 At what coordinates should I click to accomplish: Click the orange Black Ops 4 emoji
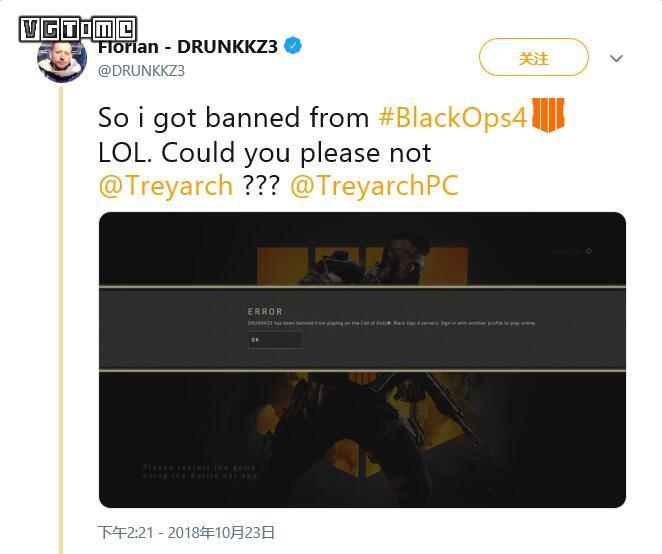coord(548,115)
